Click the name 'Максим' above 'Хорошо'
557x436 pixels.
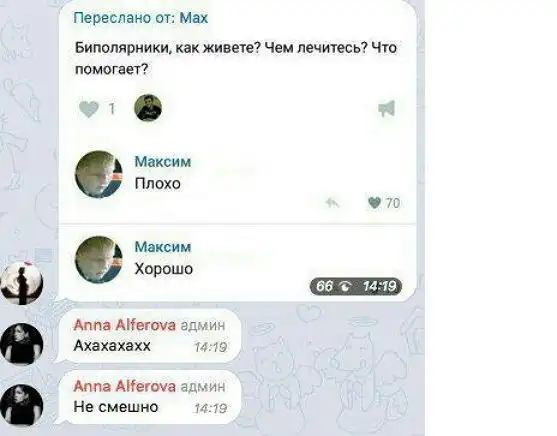[x=163, y=247]
